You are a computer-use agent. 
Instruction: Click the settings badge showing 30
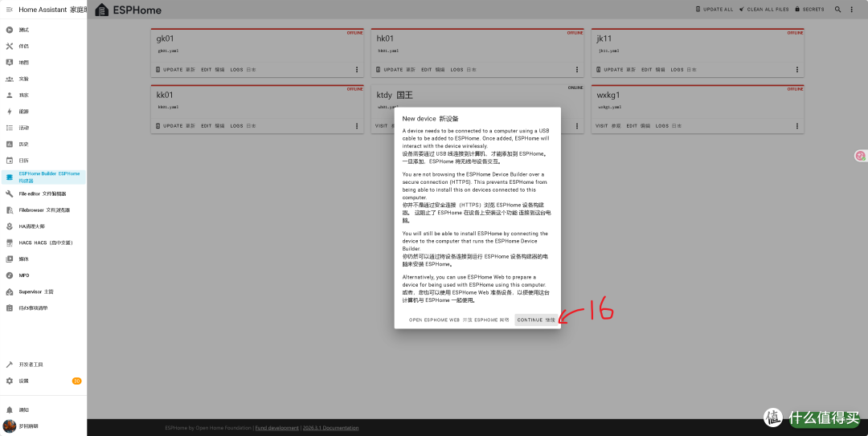76,381
